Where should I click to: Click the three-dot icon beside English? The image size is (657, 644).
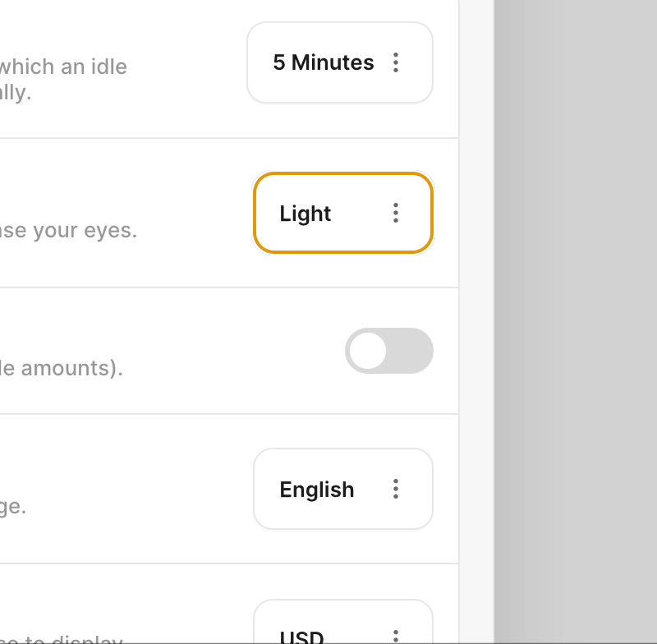[x=396, y=490]
